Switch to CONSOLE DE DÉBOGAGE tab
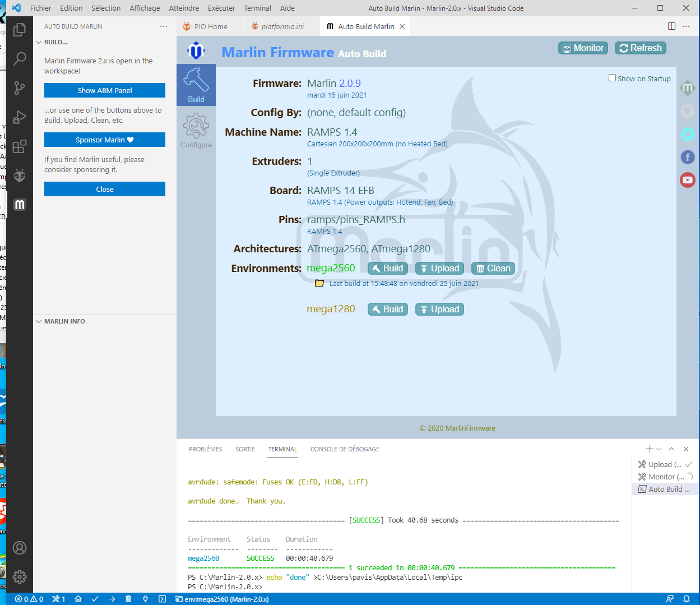700x605 pixels. [345, 449]
